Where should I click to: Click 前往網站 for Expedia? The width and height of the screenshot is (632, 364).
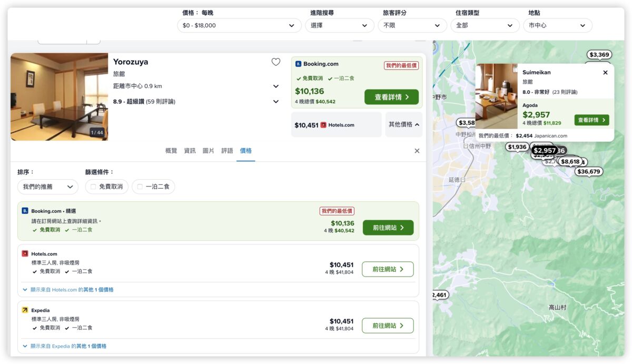[x=388, y=326]
